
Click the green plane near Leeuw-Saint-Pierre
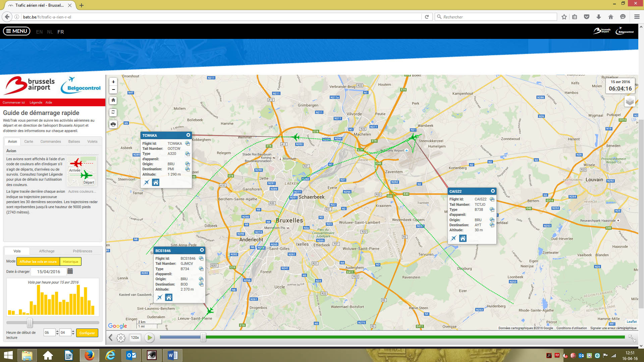210,310
